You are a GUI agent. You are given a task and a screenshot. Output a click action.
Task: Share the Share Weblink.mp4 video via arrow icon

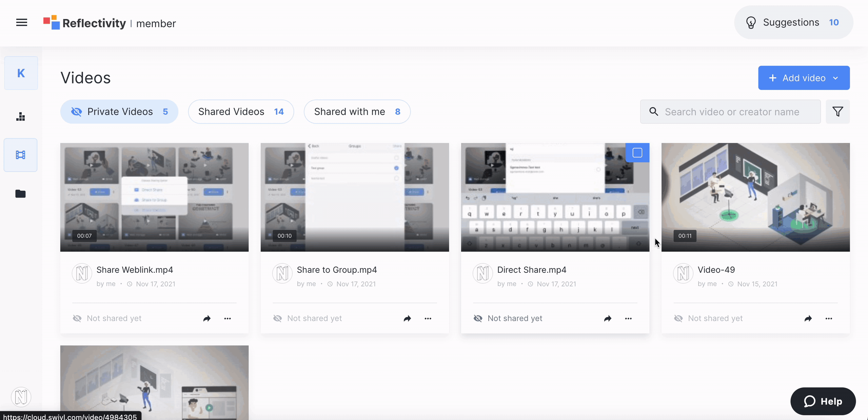tap(207, 319)
